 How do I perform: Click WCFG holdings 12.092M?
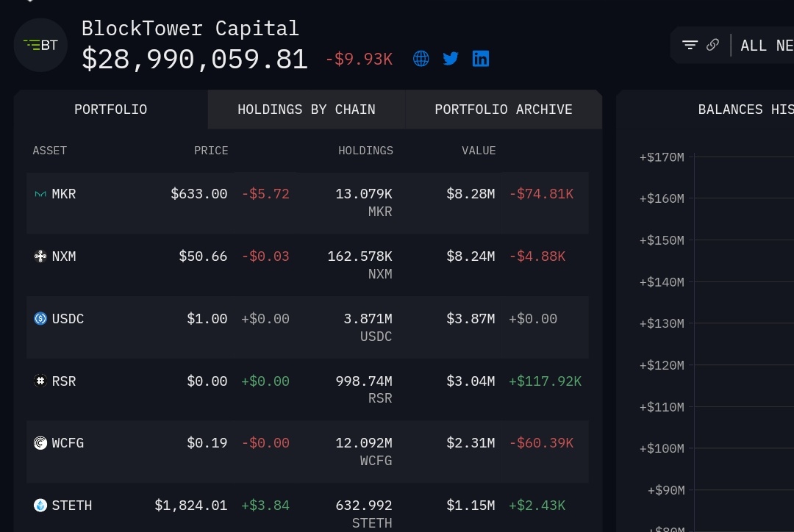coord(364,443)
